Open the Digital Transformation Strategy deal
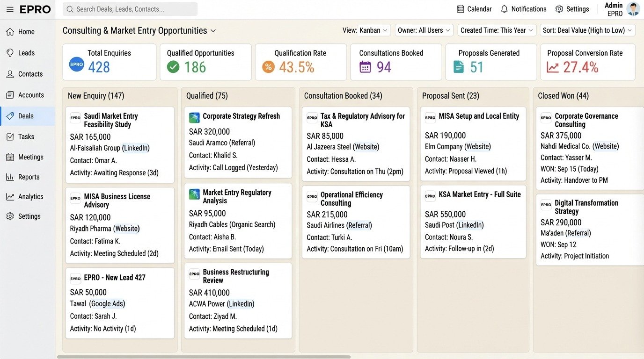The height and width of the screenshot is (359, 644). (x=590, y=230)
